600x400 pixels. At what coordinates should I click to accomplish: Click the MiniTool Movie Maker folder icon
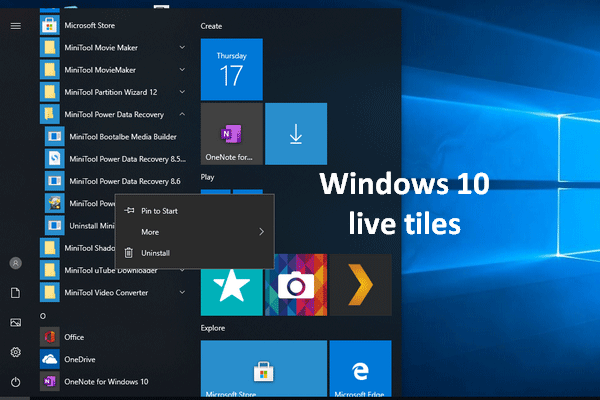coord(50,48)
